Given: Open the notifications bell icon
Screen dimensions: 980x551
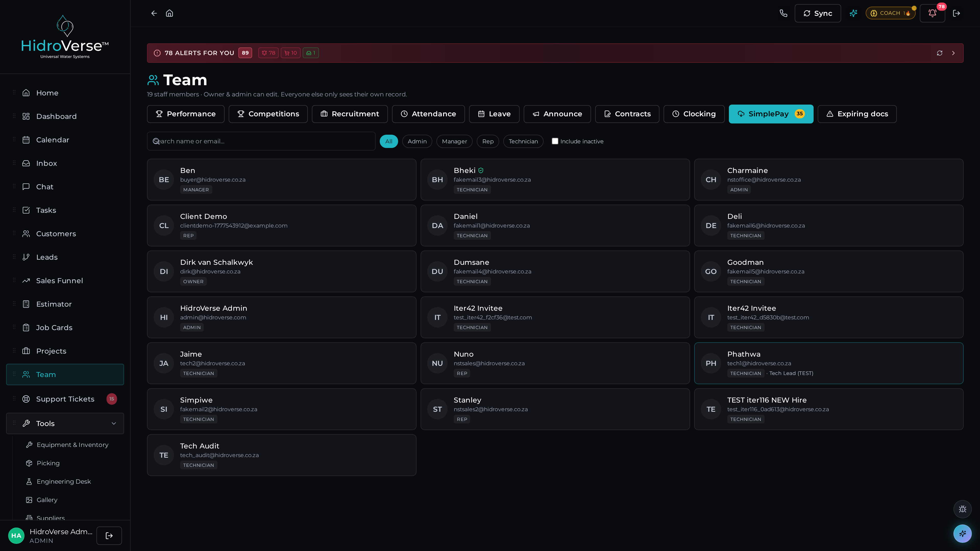Looking at the screenshot, I should 932,13.
